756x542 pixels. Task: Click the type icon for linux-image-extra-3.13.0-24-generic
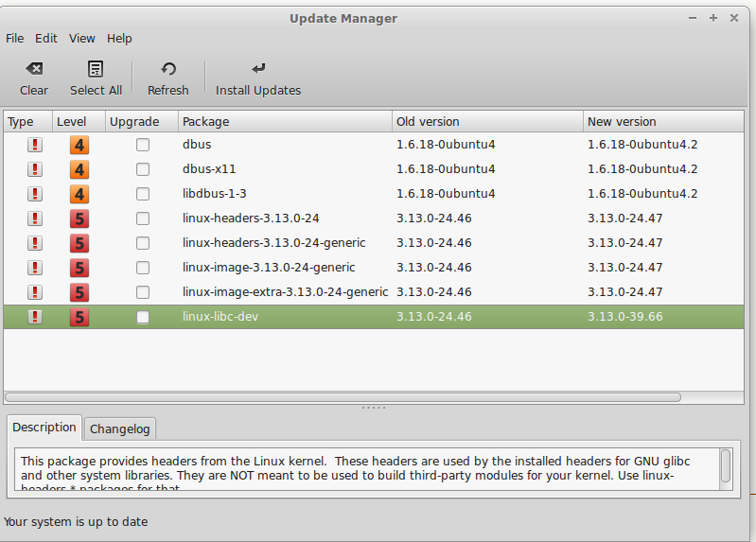(35, 292)
